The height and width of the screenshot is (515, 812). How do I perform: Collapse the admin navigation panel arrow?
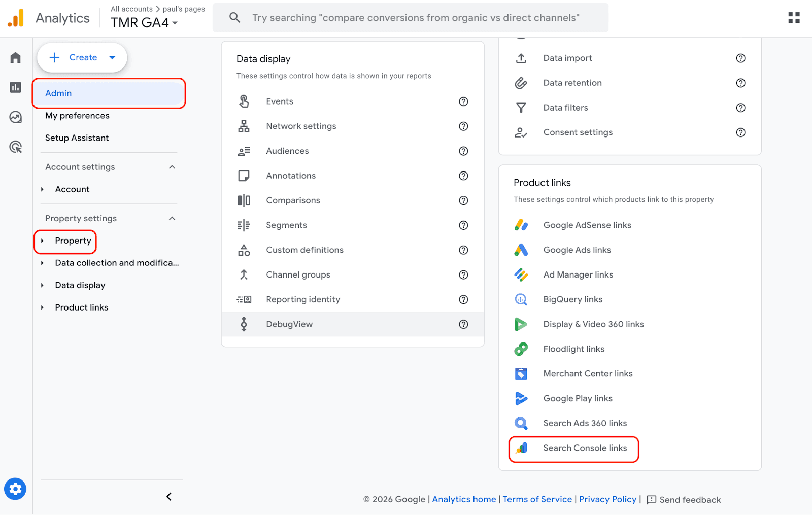(169, 497)
